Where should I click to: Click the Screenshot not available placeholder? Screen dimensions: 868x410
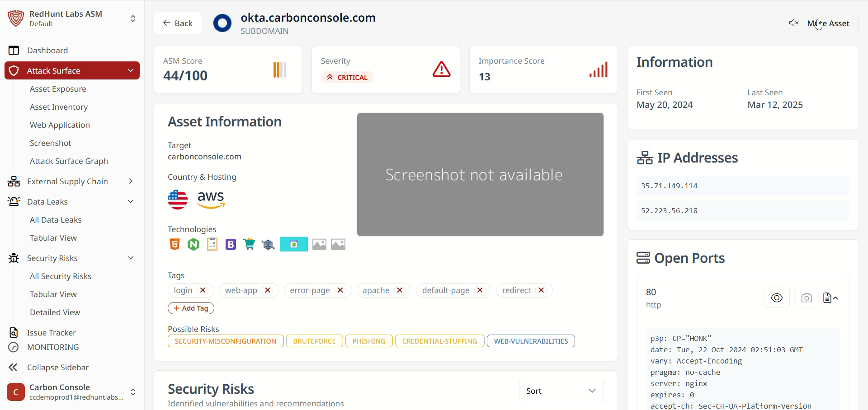coord(480,174)
